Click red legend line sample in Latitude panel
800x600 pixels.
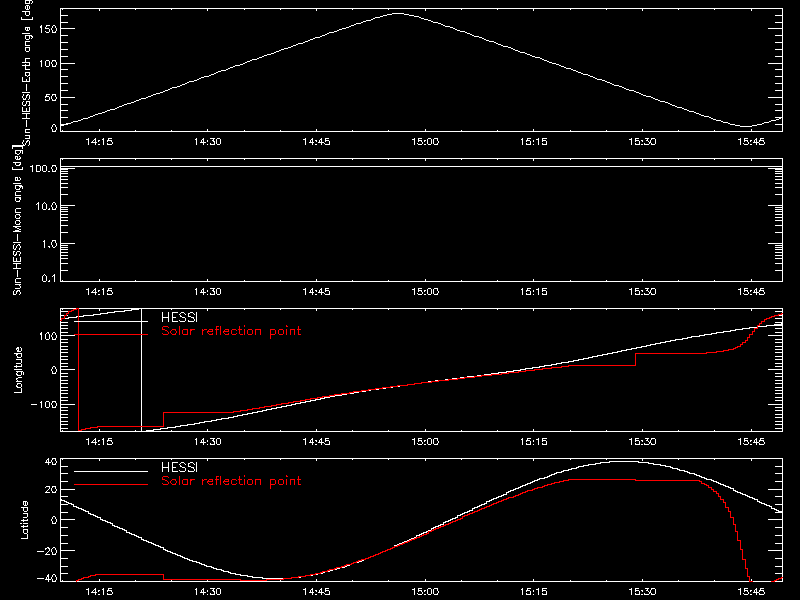(x=111, y=485)
